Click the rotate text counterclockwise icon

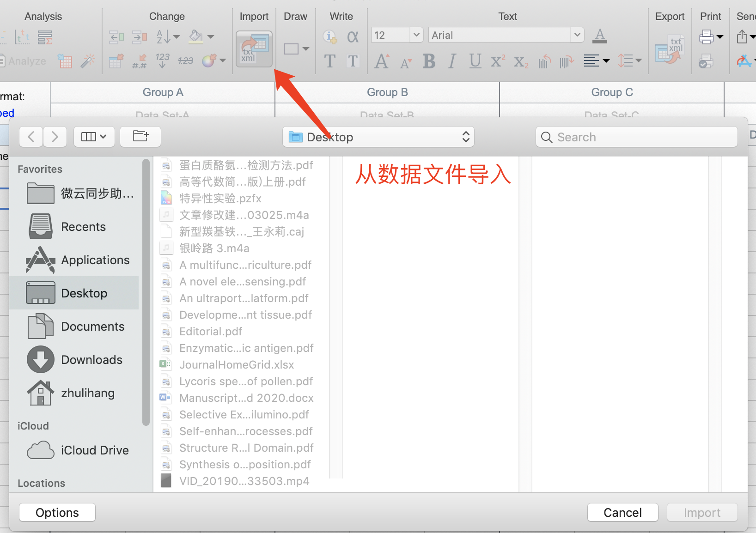(x=544, y=61)
